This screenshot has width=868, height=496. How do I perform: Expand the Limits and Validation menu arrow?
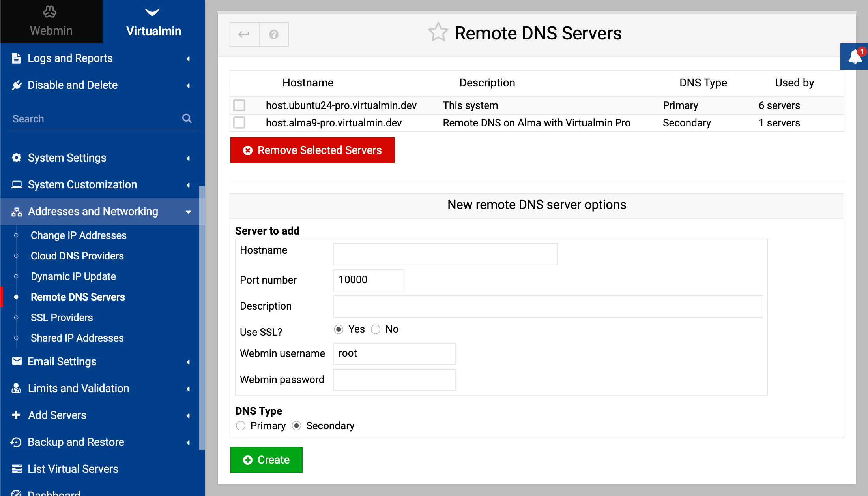(188, 389)
